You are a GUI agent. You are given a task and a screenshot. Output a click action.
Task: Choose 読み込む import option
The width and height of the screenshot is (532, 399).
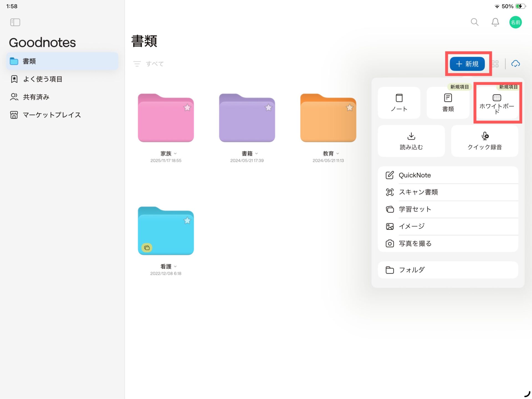(x=411, y=141)
